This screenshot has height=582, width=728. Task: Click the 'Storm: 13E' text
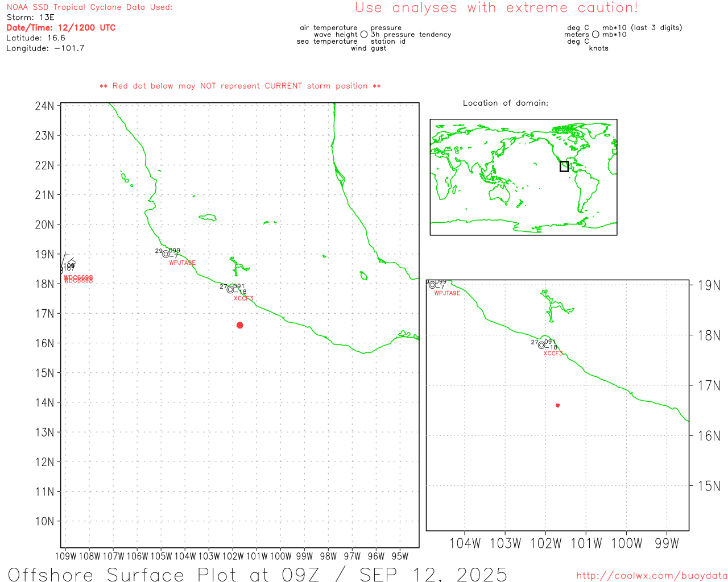[x=30, y=18]
